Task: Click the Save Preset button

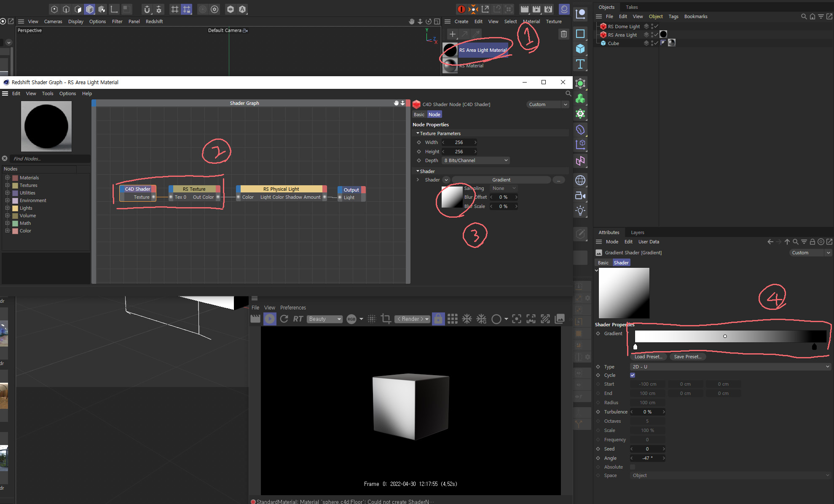Action: [688, 357]
